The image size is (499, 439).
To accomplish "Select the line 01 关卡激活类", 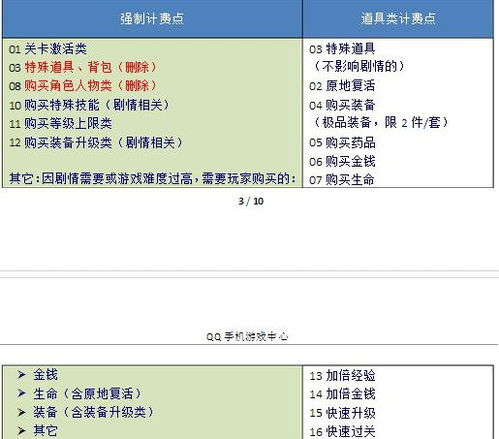I will pyautogui.click(x=48, y=49).
